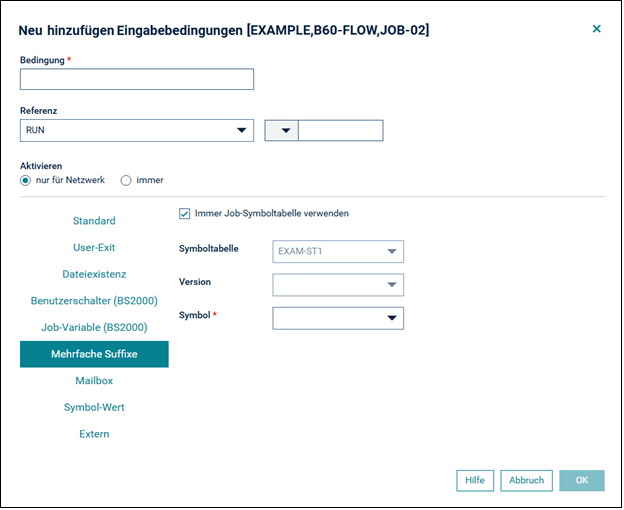Open the Symbol-Wert tab
Viewport: 624px width, 510px height.
pos(94,407)
